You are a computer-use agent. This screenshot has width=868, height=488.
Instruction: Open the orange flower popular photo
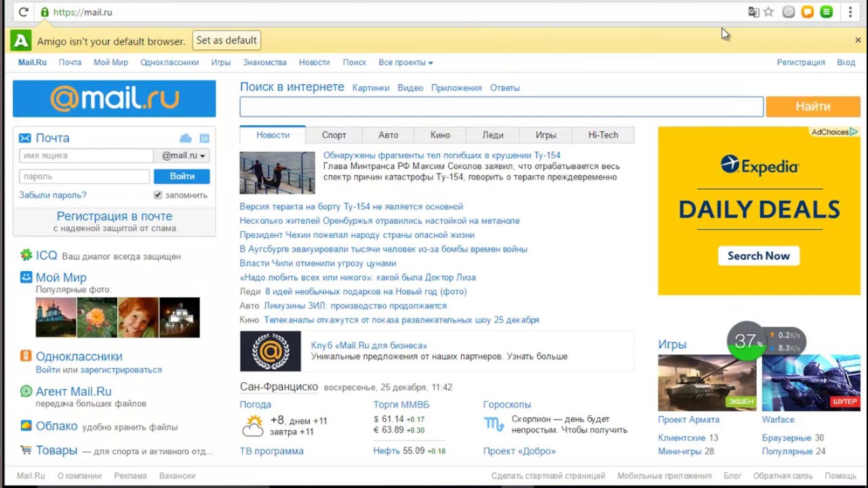click(x=97, y=317)
